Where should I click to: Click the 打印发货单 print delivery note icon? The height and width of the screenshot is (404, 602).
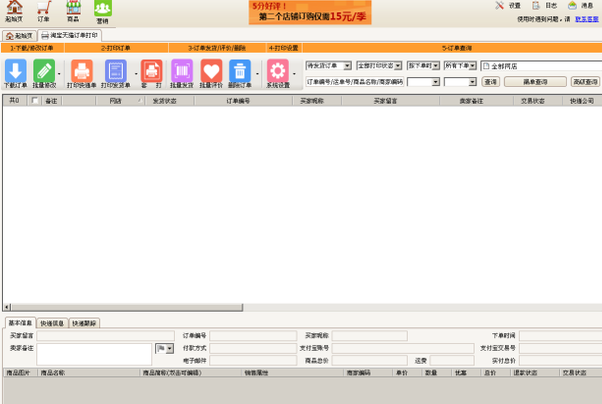tap(116, 71)
